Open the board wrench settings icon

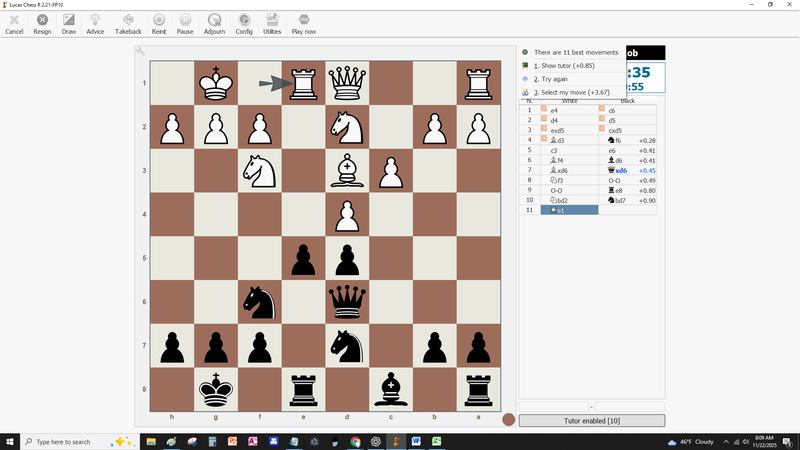(141, 51)
